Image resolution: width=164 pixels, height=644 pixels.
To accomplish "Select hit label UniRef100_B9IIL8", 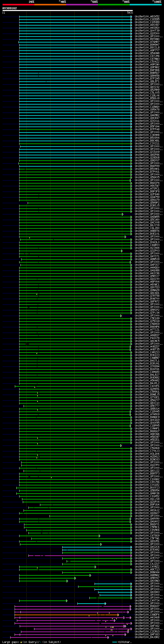I will 147,47.
